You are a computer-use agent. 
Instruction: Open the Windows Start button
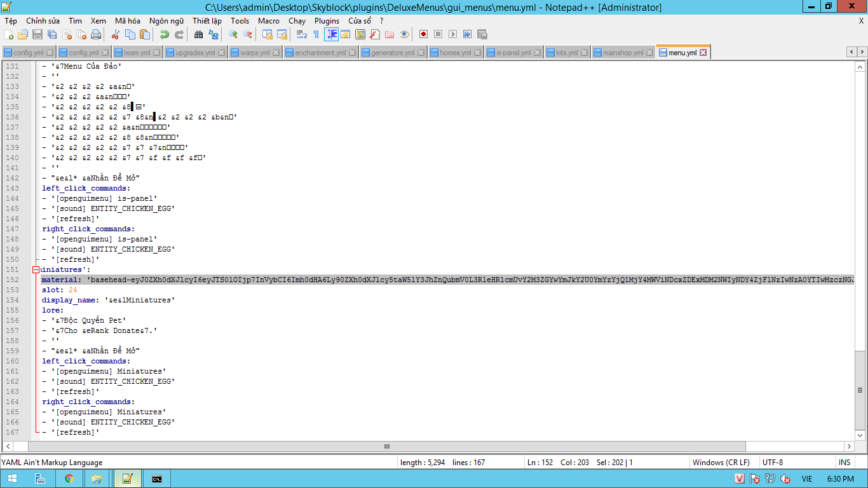(13, 478)
